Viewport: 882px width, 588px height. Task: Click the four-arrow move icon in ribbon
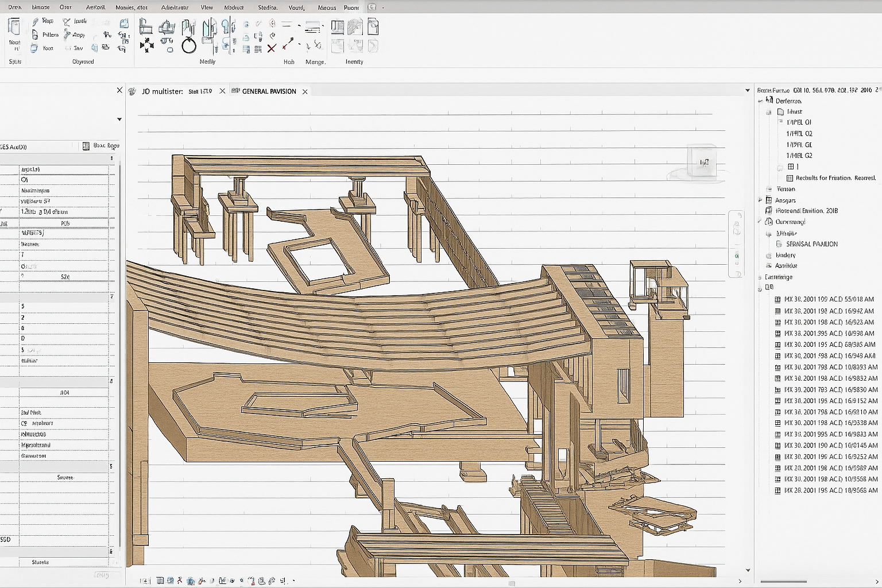click(146, 46)
